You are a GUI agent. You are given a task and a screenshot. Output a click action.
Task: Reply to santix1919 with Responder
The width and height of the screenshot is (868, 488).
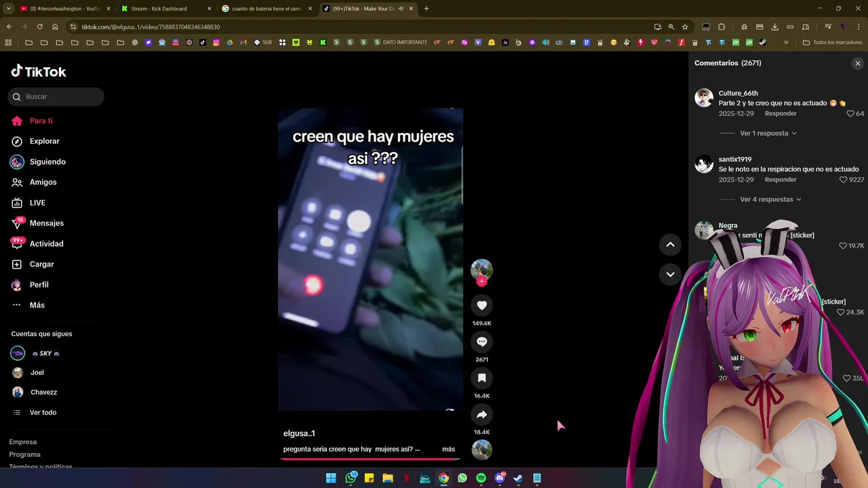pyautogui.click(x=781, y=180)
